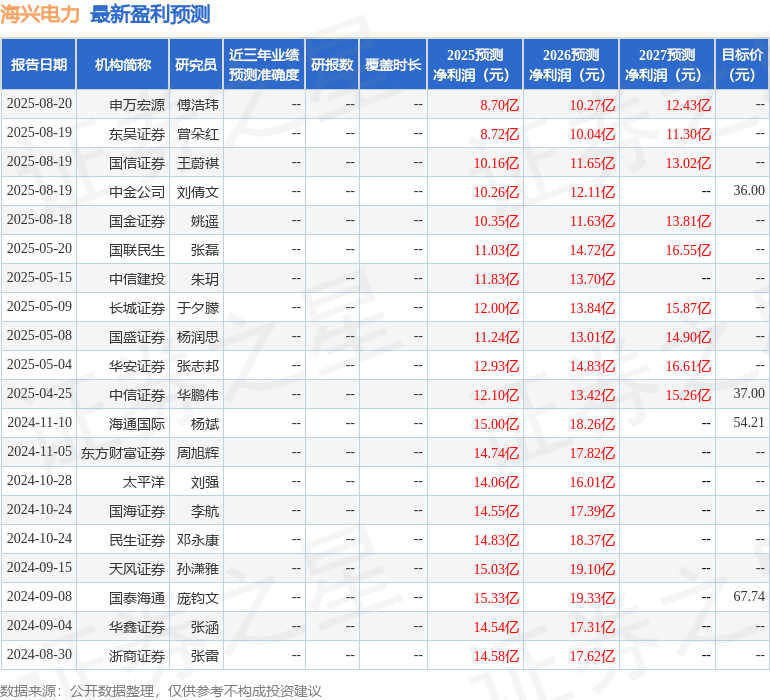Open the 东方财富证券 row institution name

pos(123,452)
